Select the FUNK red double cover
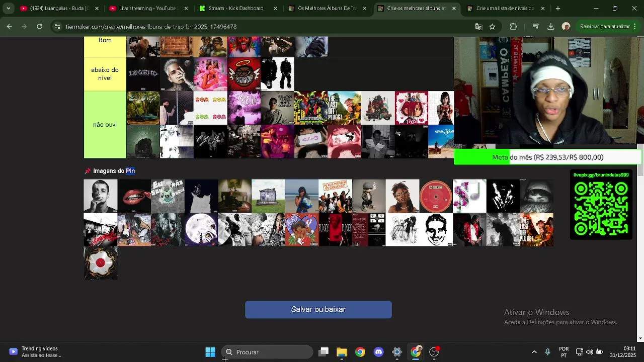Viewport: 644px width, 362px height. click(336, 230)
